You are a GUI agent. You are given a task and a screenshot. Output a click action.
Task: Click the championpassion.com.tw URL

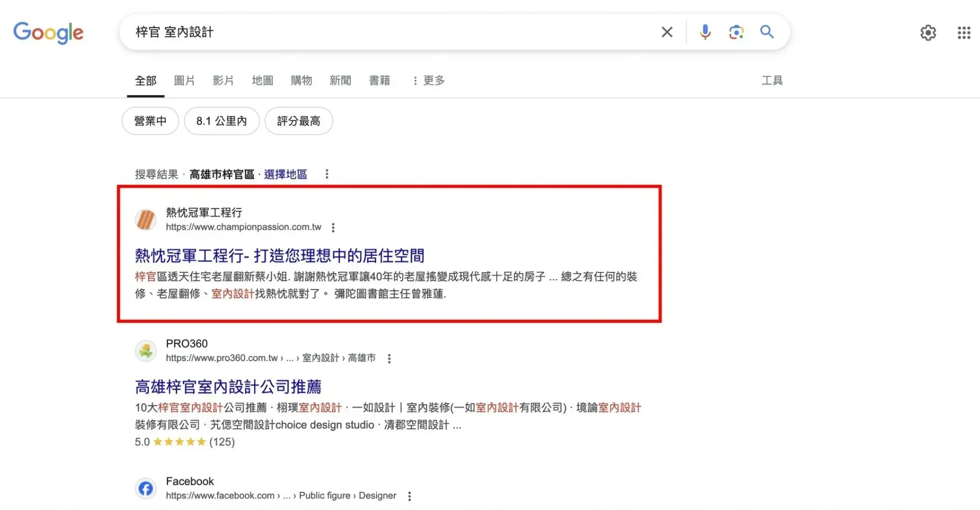pos(244,227)
